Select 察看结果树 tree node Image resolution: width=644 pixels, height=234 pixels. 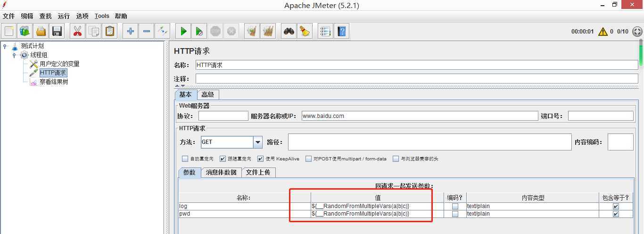click(x=54, y=82)
